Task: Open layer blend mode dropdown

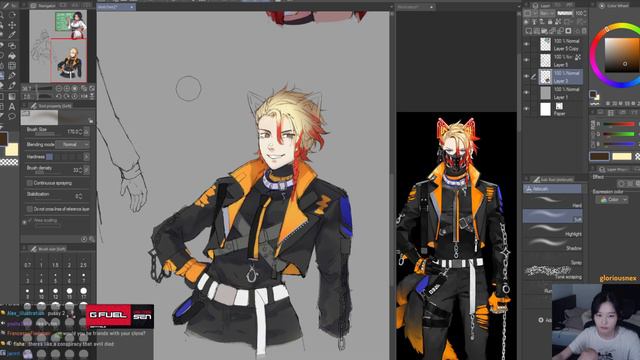Action: [x=548, y=13]
